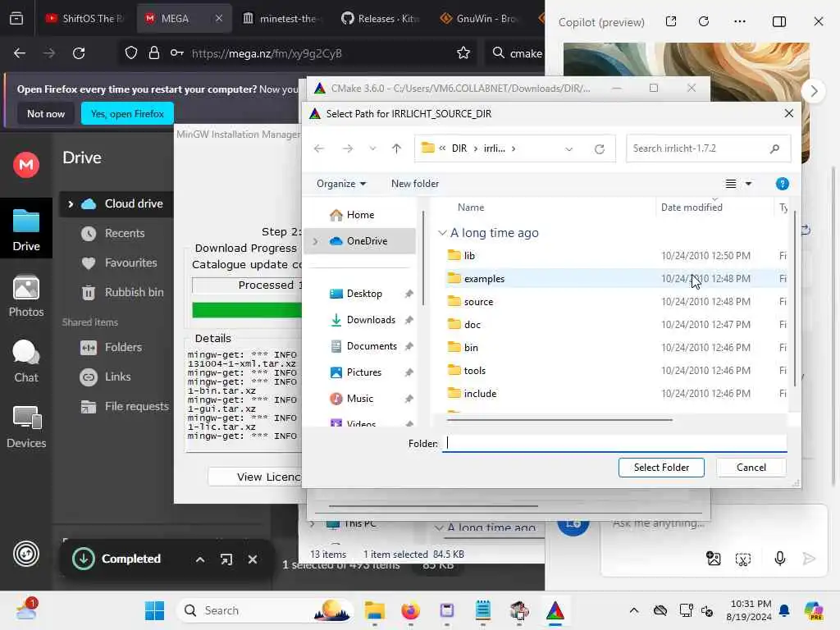Click the horizontal scrollbar in the file list
This screenshot has width=840, height=630.
tap(559, 420)
